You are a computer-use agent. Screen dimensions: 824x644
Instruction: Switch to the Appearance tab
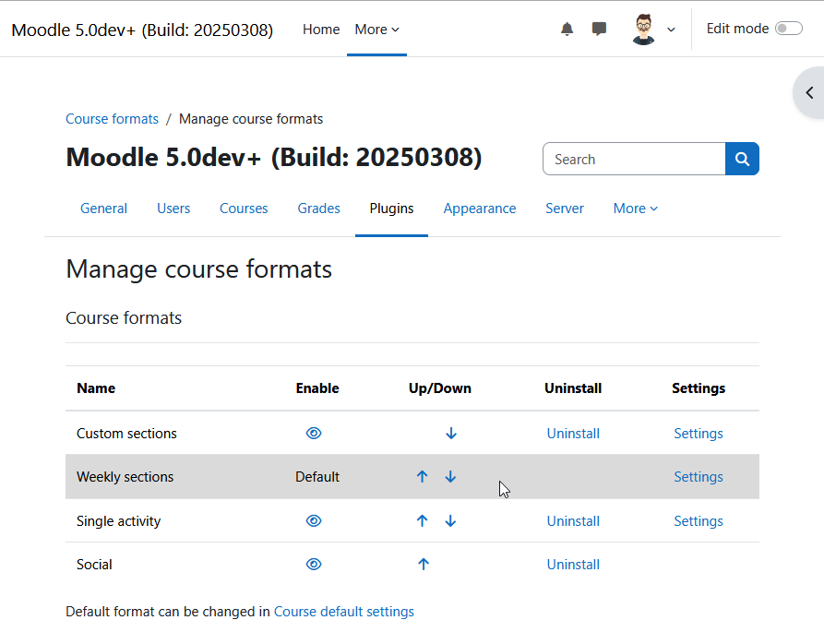(480, 209)
